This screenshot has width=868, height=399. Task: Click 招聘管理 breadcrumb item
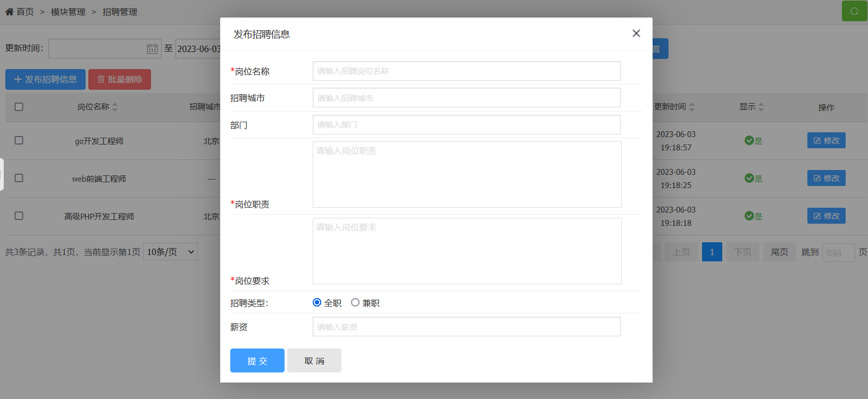120,12
